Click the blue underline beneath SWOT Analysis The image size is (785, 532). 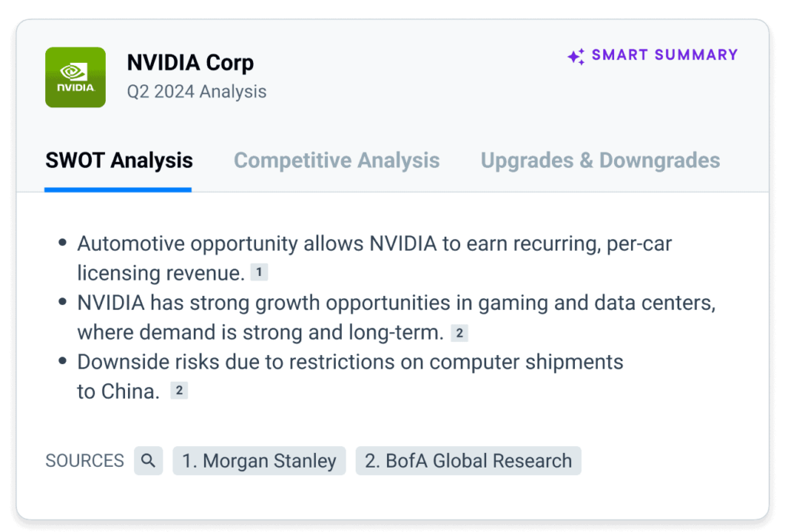(x=118, y=189)
